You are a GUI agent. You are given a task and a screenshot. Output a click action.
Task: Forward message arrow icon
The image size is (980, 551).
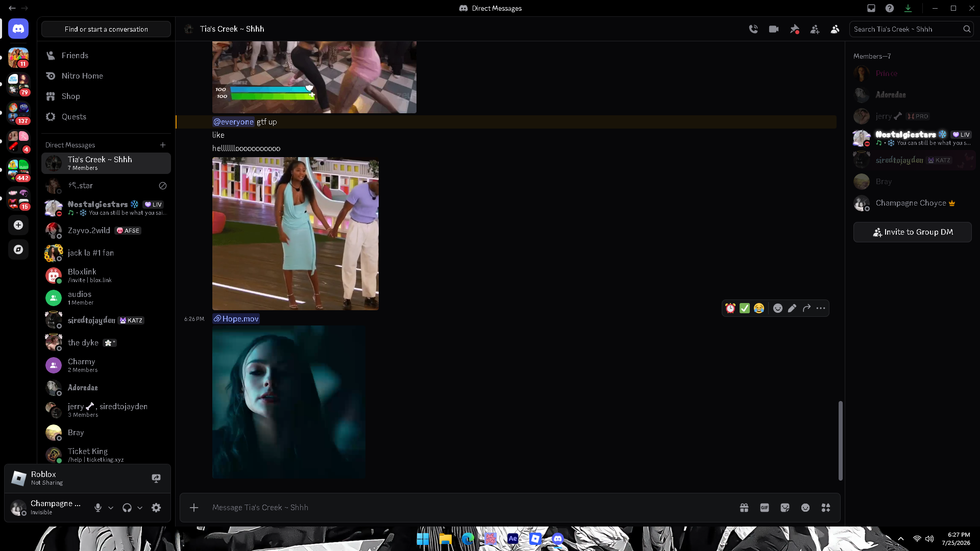(806, 308)
